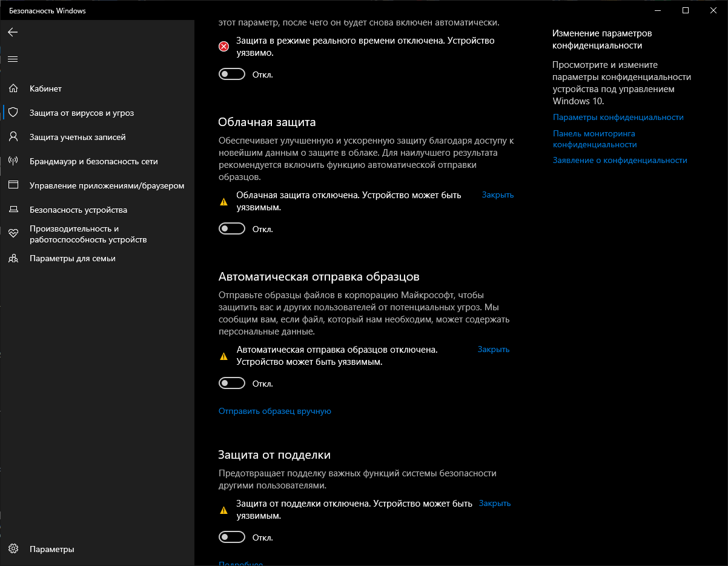
Task: Select Брандмауэр и безопасность сети menu item
Action: 93,161
